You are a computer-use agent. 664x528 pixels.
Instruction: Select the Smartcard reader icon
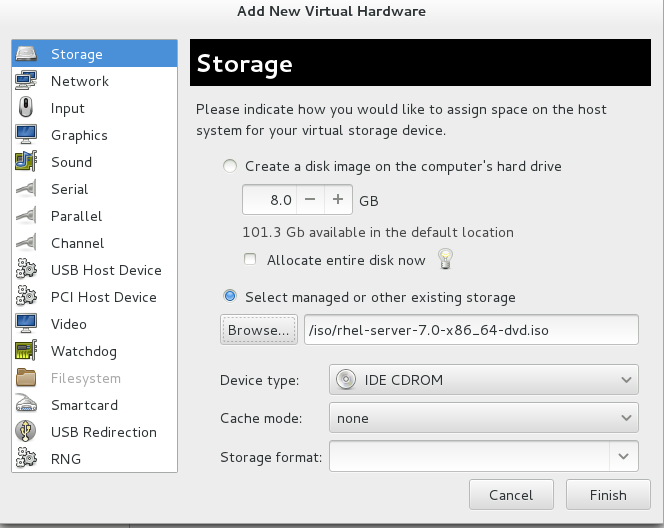pyautogui.click(x=26, y=404)
